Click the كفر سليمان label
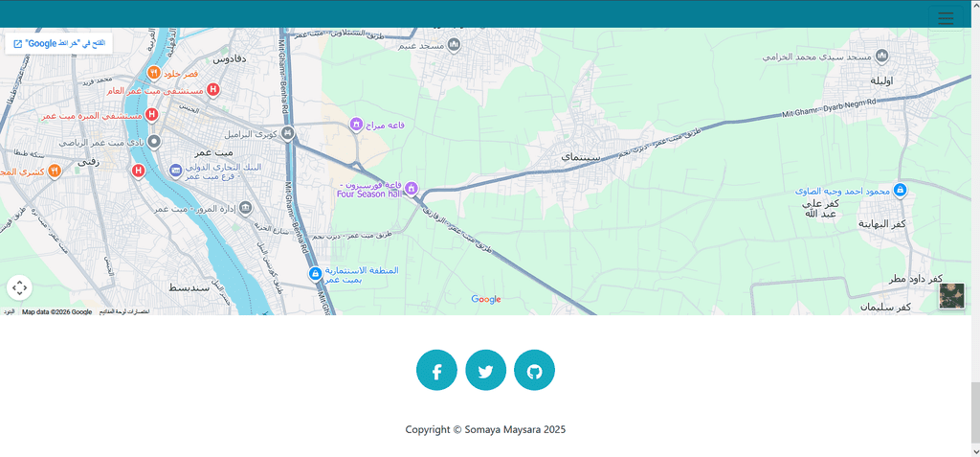980x457 pixels. coord(885,308)
